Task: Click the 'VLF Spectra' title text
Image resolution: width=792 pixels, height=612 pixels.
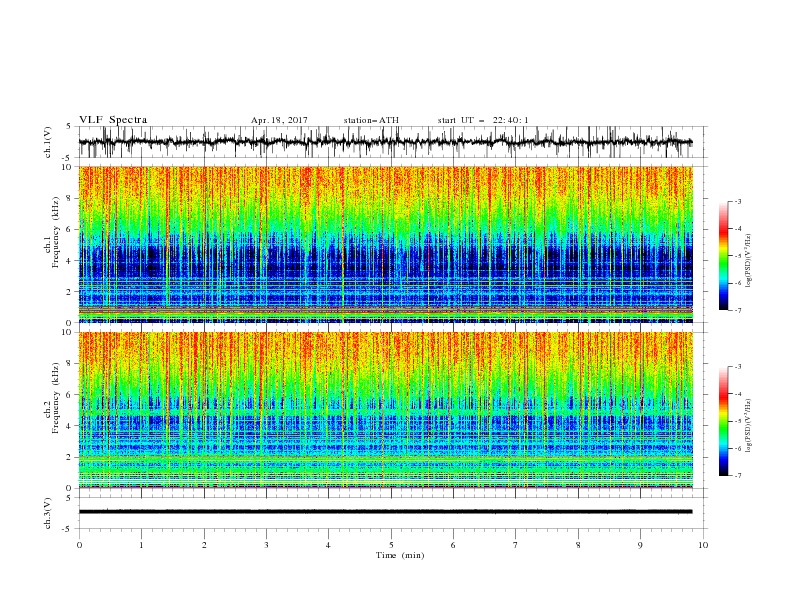Action: point(113,120)
